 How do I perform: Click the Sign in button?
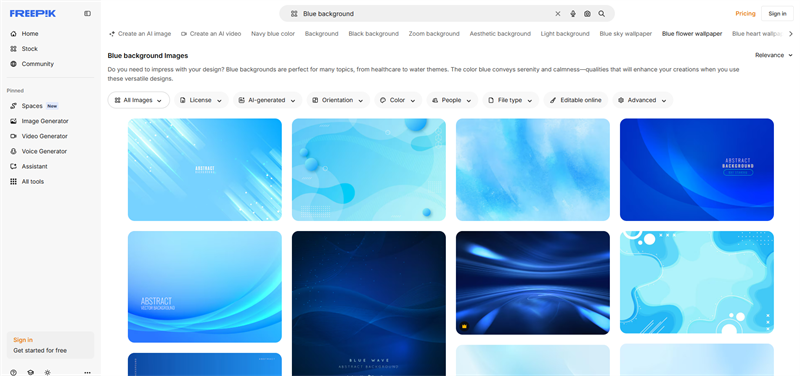(x=777, y=14)
